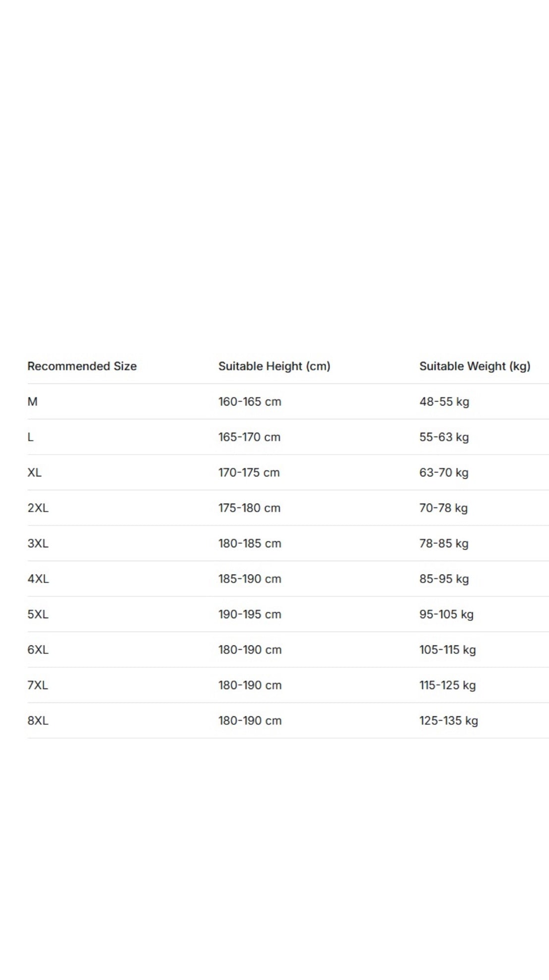
Task: Select the M size cell
Action: [x=33, y=402]
